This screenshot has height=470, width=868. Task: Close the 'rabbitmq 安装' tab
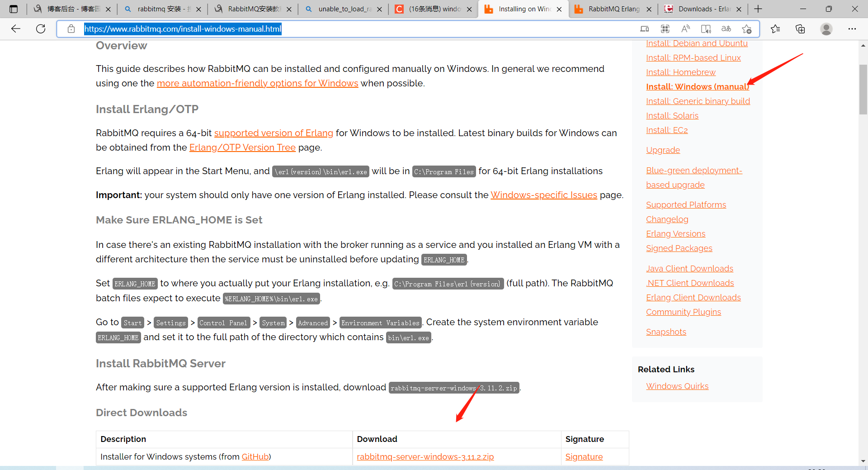tap(198, 9)
